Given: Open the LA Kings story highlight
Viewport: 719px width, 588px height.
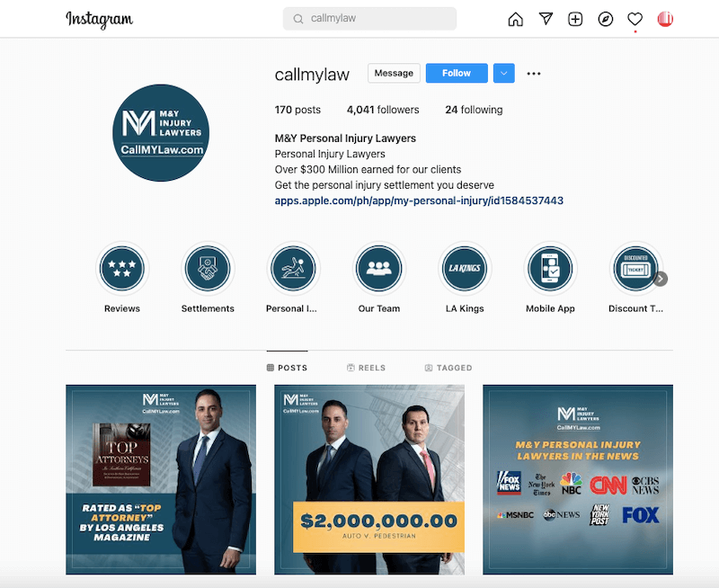Looking at the screenshot, I should pos(465,269).
